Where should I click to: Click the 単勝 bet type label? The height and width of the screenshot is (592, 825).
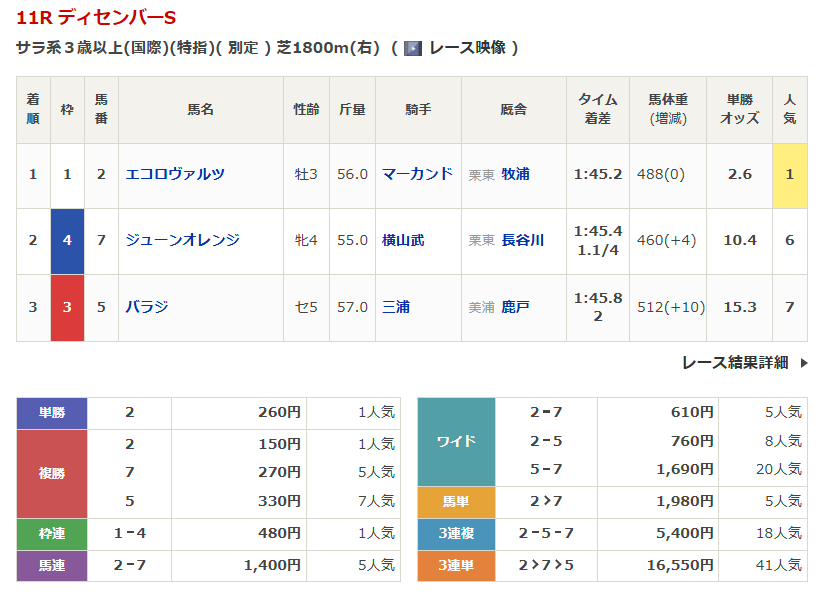52,412
